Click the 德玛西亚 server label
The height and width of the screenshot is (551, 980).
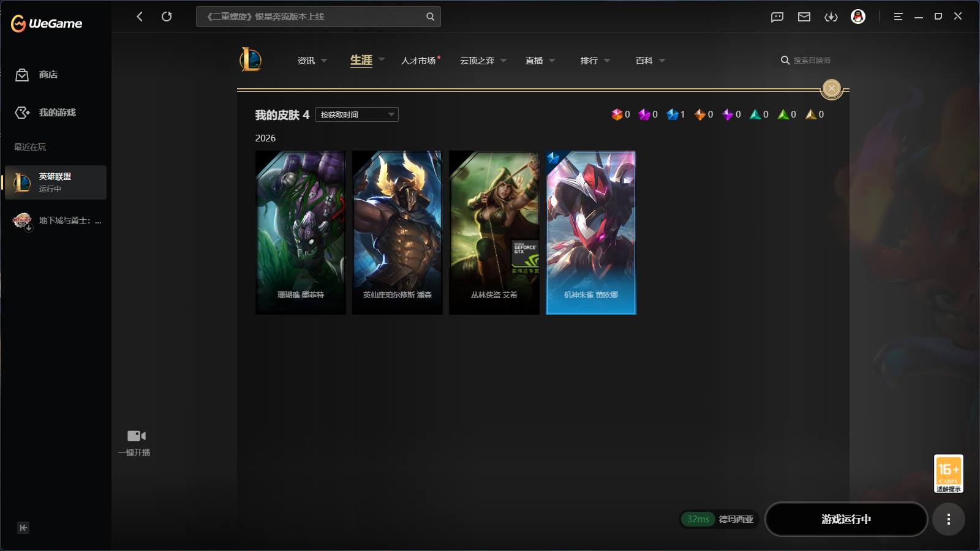736,519
